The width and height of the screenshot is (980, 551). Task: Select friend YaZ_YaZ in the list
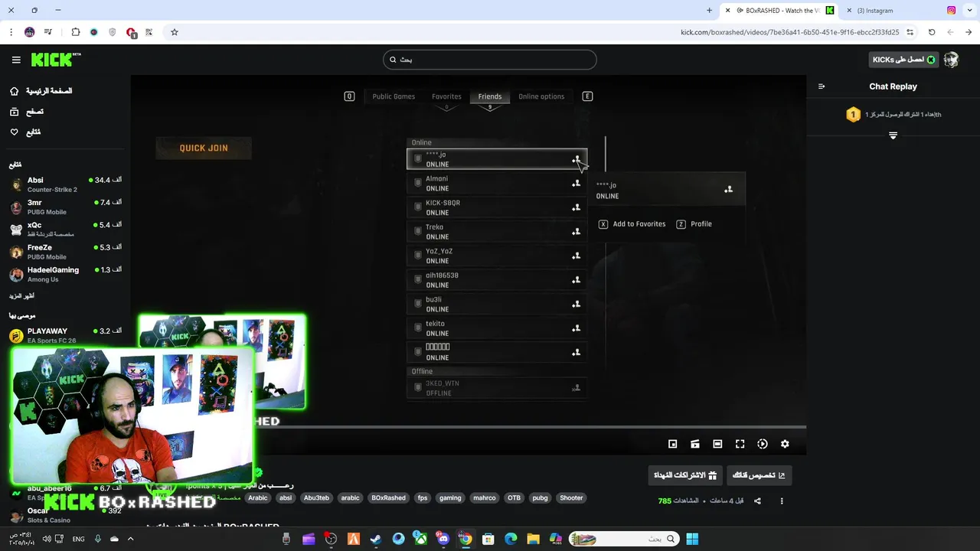click(x=497, y=256)
